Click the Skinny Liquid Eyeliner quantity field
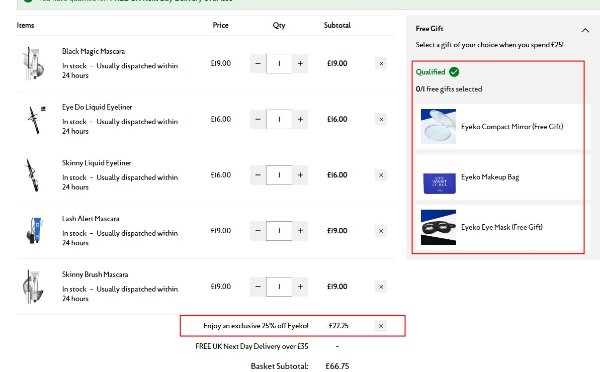 279,175
